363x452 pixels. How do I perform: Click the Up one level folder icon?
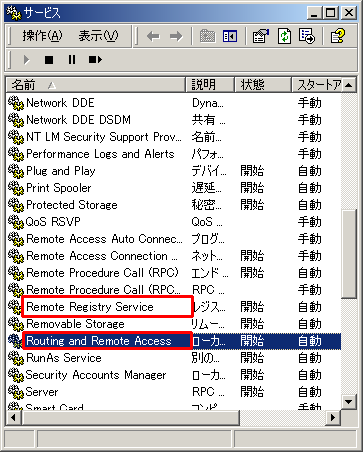[207, 36]
